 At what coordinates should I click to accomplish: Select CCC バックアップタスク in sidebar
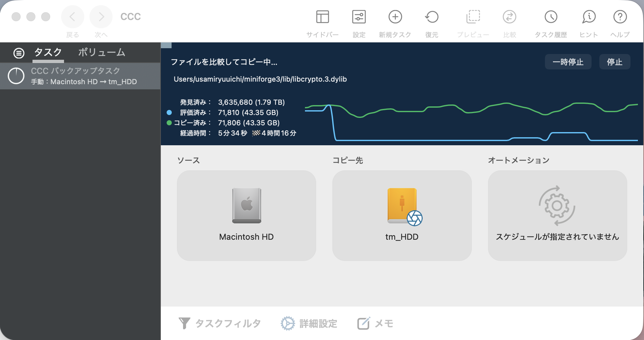click(x=80, y=76)
